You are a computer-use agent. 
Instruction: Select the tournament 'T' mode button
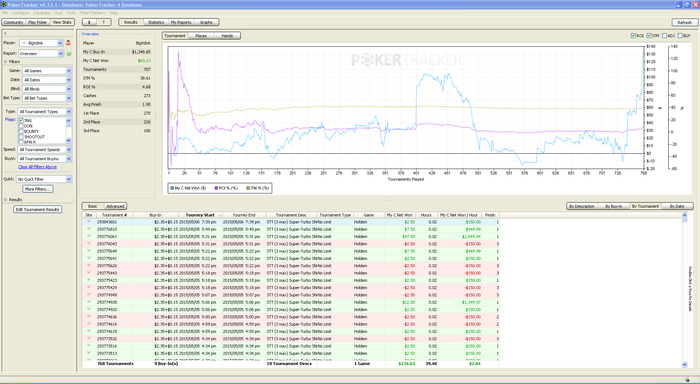(x=104, y=22)
